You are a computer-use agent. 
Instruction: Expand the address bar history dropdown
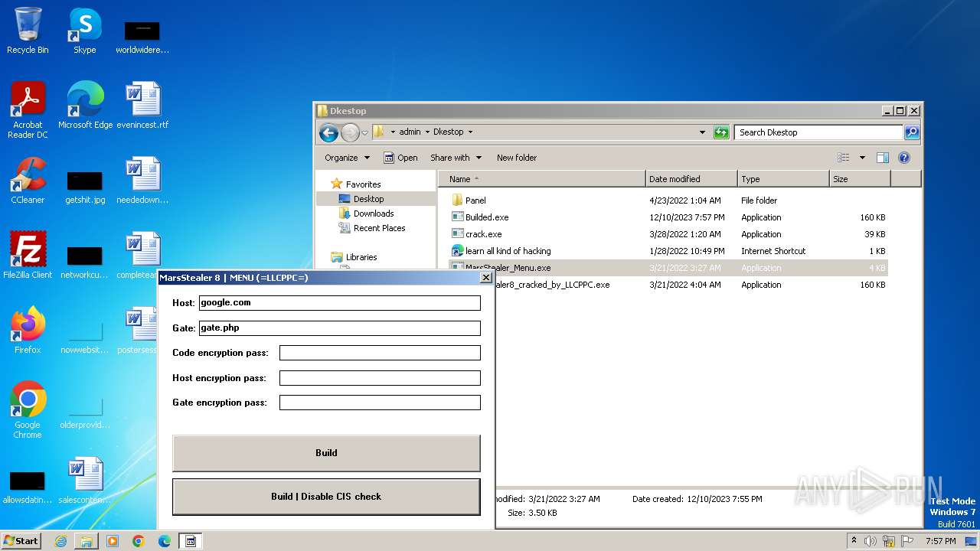click(702, 132)
